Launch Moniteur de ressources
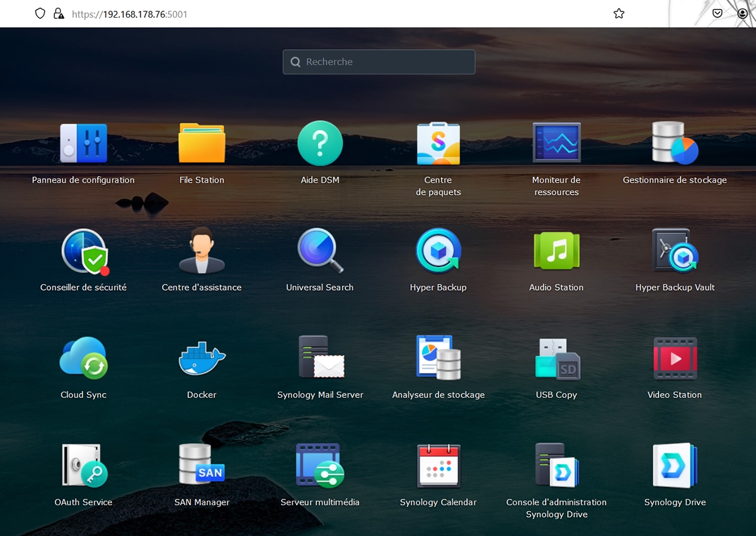Viewport: 756px width, 536px height. [557, 144]
